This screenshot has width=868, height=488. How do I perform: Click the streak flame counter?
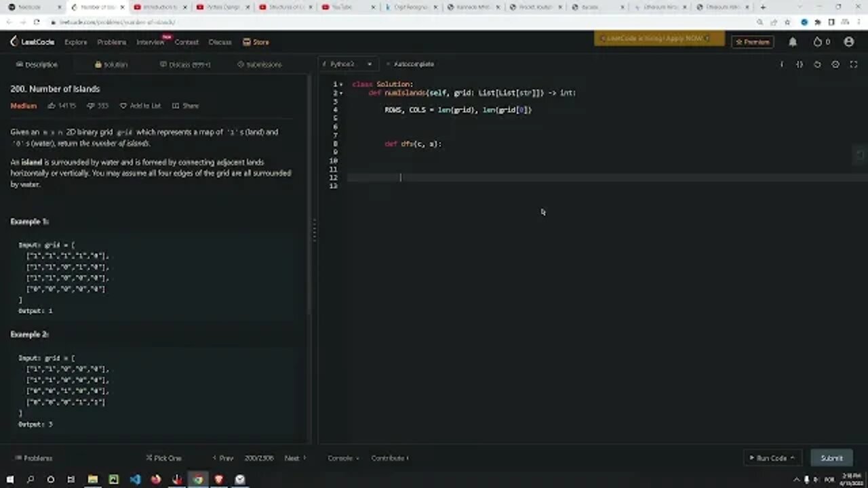pos(821,42)
